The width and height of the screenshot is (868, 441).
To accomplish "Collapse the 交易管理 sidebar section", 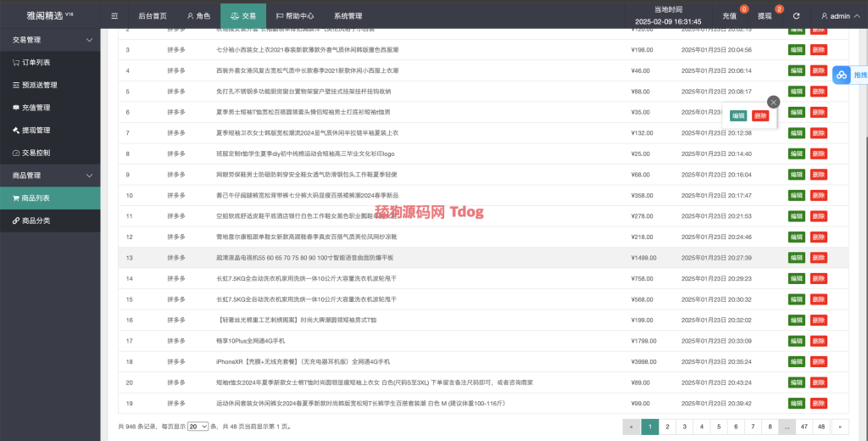I will [90, 40].
